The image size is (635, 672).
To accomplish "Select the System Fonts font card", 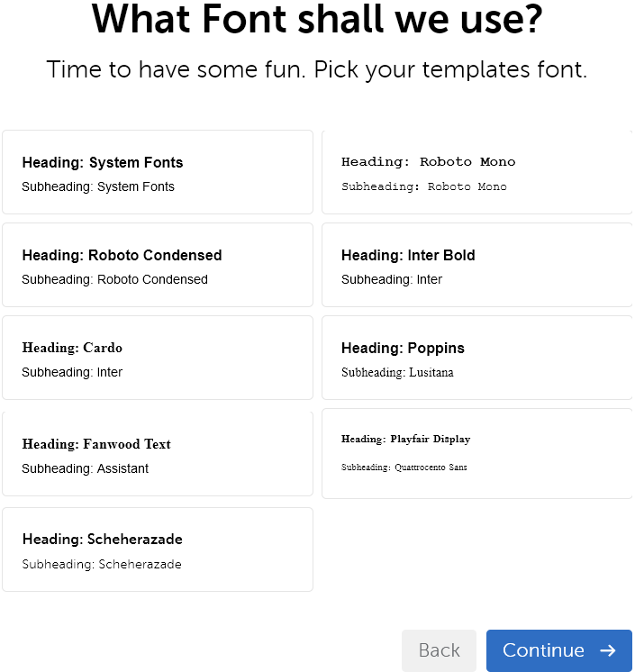I will point(158,172).
